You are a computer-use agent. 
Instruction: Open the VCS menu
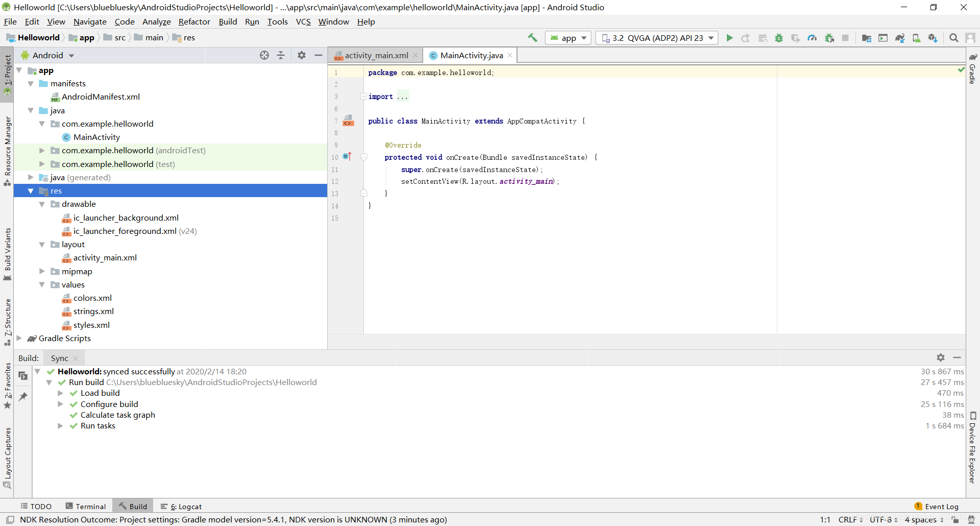pos(303,21)
